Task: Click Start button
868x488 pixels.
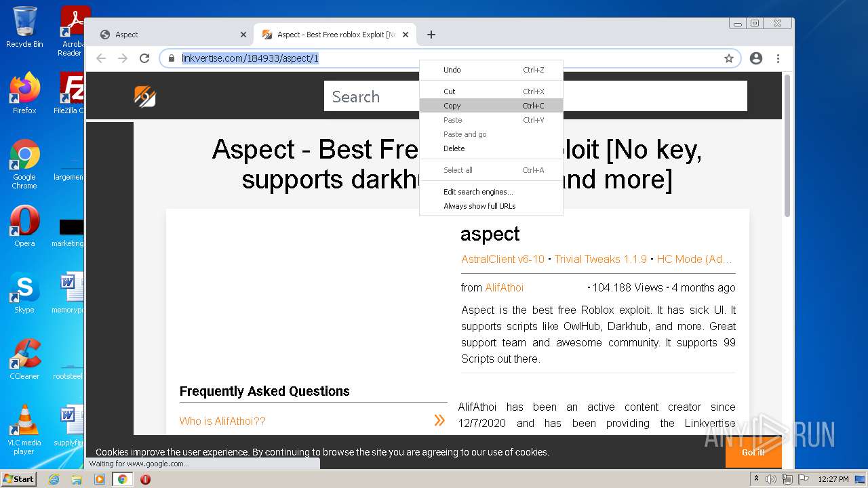Action: click(18, 479)
